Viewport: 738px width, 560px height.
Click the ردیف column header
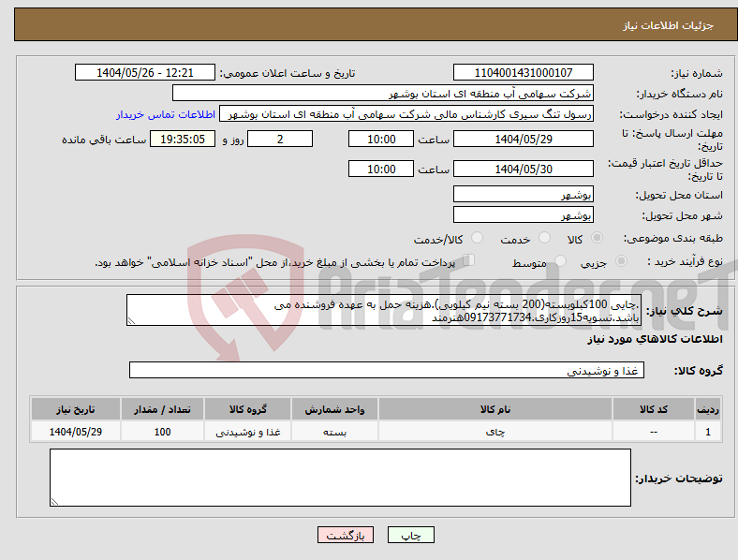(x=708, y=409)
